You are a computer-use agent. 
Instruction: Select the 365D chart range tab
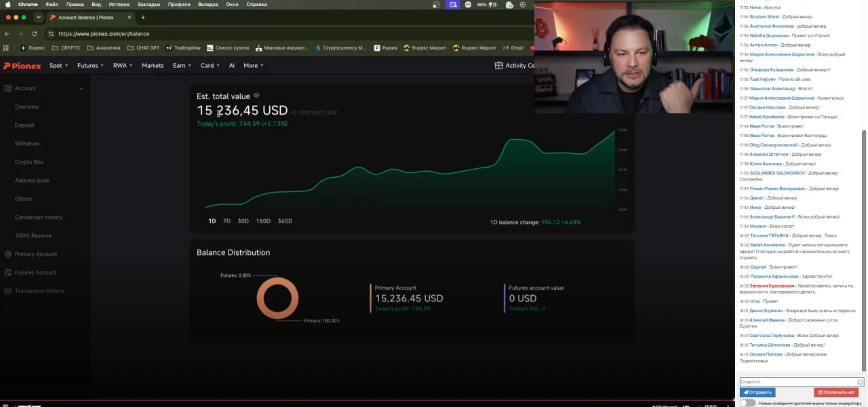click(x=285, y=221)
